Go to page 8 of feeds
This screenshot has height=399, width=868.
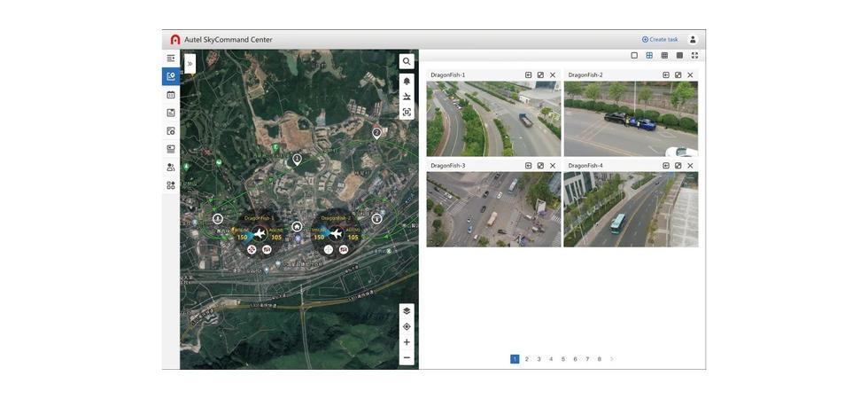click(599, 359)
